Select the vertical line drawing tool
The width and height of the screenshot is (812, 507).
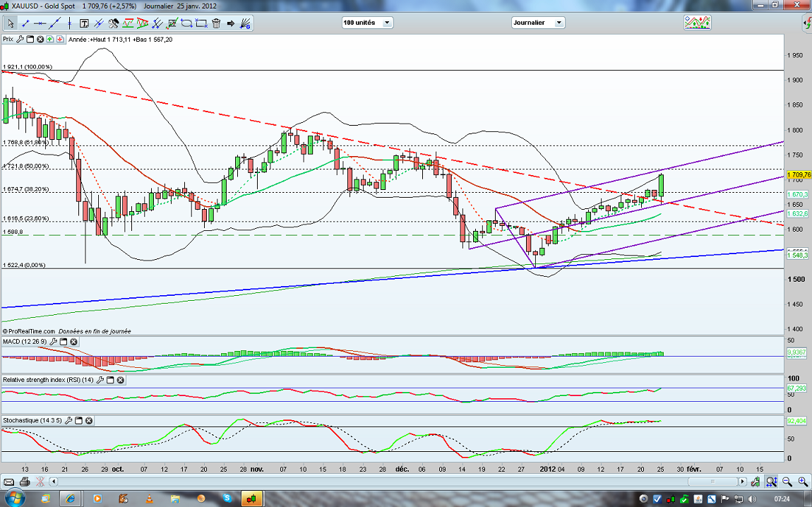coord(69,24)
